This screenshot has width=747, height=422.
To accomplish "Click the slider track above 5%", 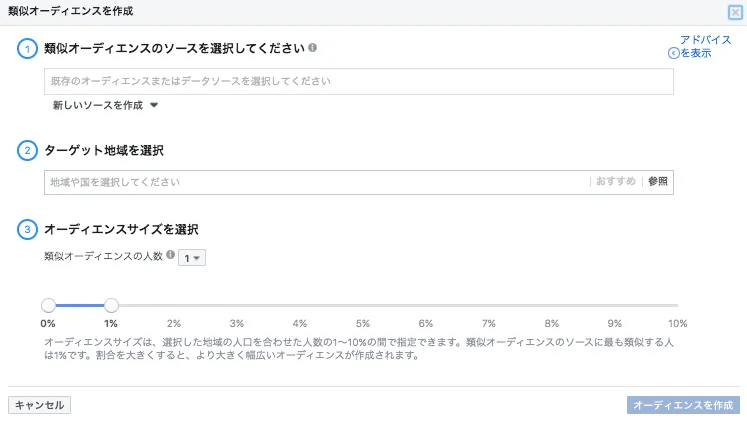I will pyautogui.click(x=363, y=305).
